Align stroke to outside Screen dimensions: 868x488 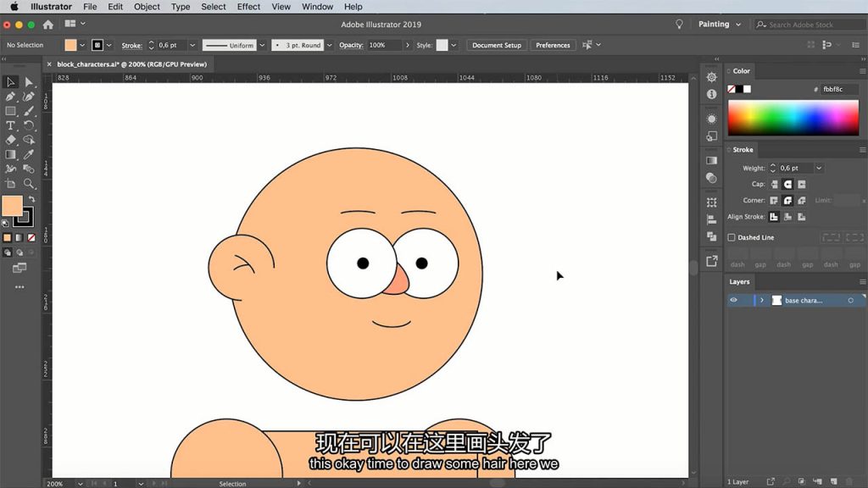point(802,217)
